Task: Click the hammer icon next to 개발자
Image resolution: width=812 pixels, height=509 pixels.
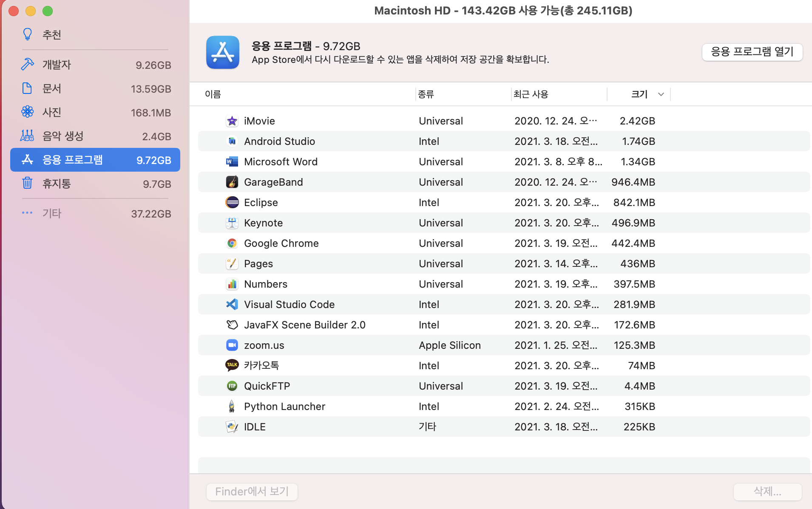Action: tap(27, 65)
